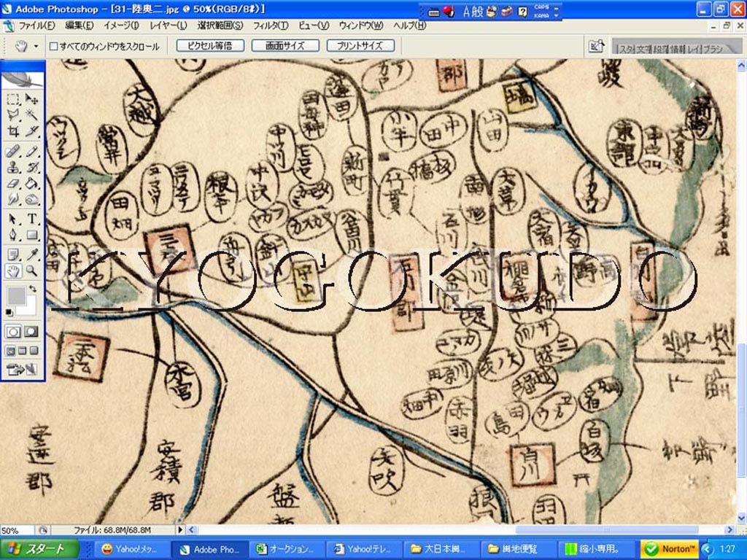Screen dimensions: 747x560
Task: Open ヘルプ(H) menu
Action: (409, 26)
